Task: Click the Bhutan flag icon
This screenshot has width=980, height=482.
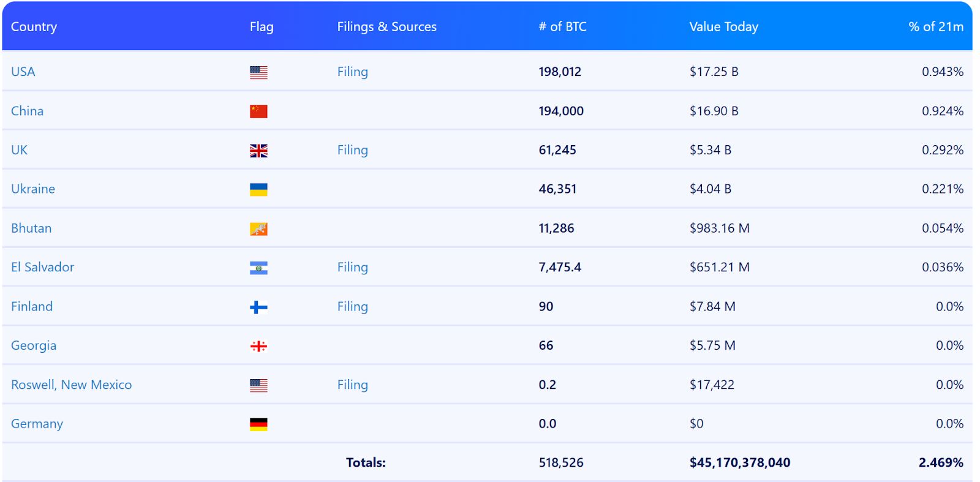Action: [259, 228]
